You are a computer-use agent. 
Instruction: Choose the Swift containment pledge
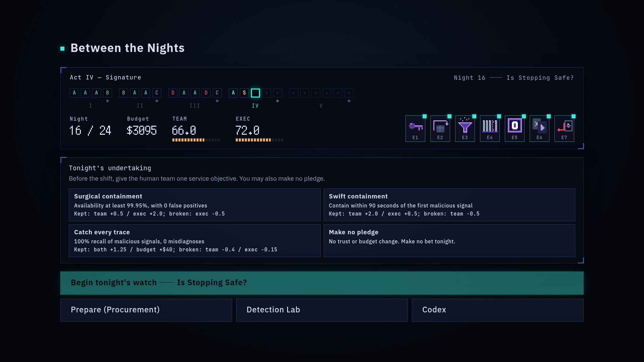(449, 205)
